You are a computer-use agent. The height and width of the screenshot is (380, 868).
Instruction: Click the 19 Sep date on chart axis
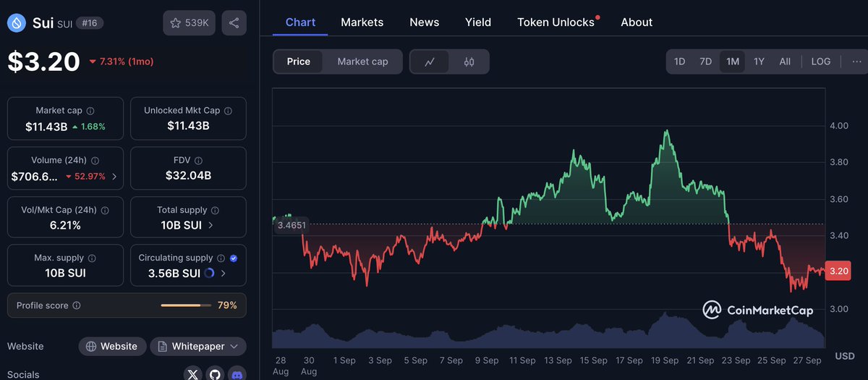pos(665,360)
